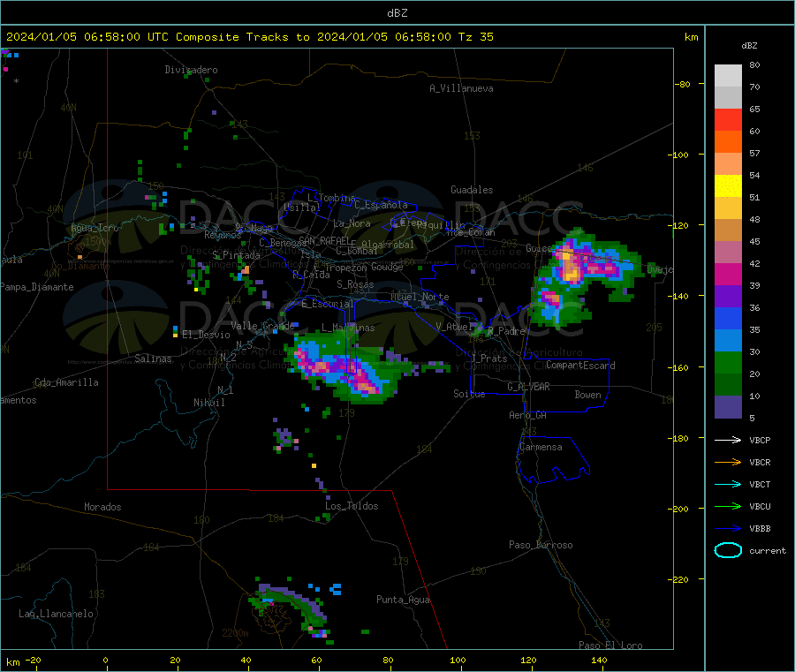
Task: Click the SAN_RAFAEL map label
Action: click(x=324, y=240)
